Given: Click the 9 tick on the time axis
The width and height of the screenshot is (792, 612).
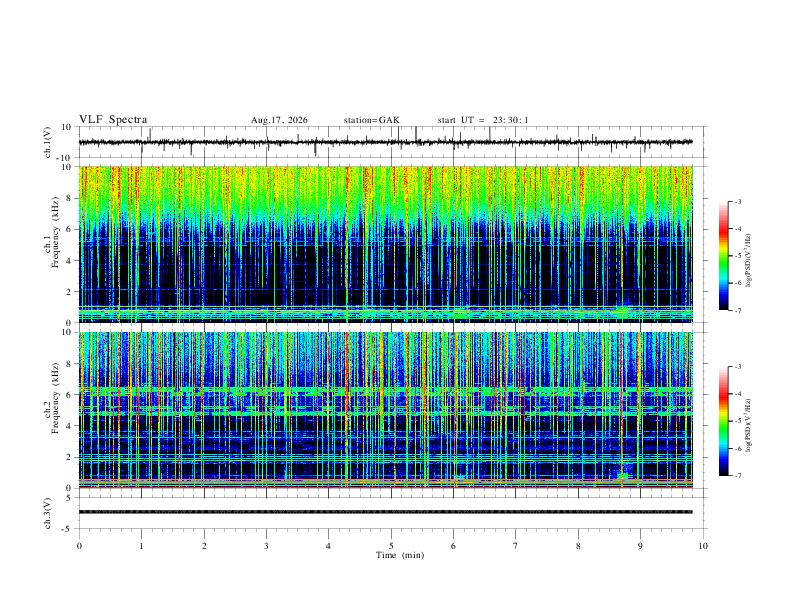Looking at the screenshot, I should click(640, 546).
